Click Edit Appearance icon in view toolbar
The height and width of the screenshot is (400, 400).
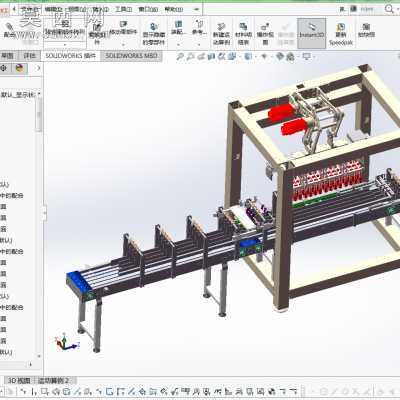tap(280, 57)
